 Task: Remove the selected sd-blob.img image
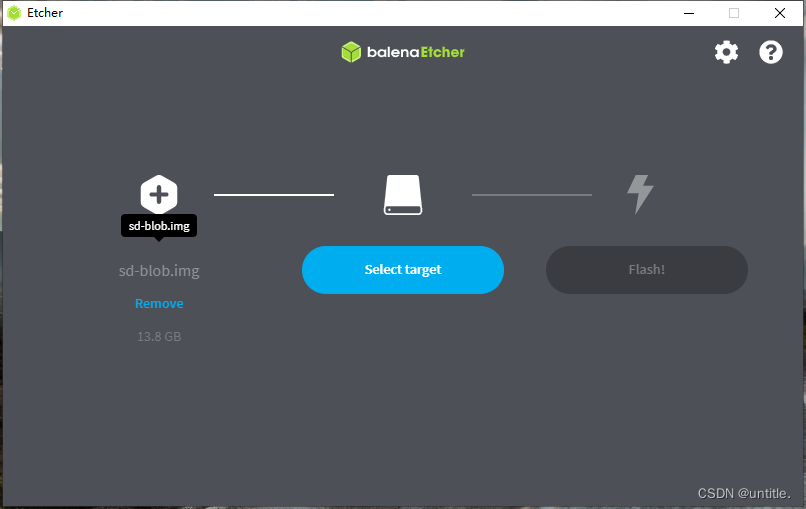point(159,303)
